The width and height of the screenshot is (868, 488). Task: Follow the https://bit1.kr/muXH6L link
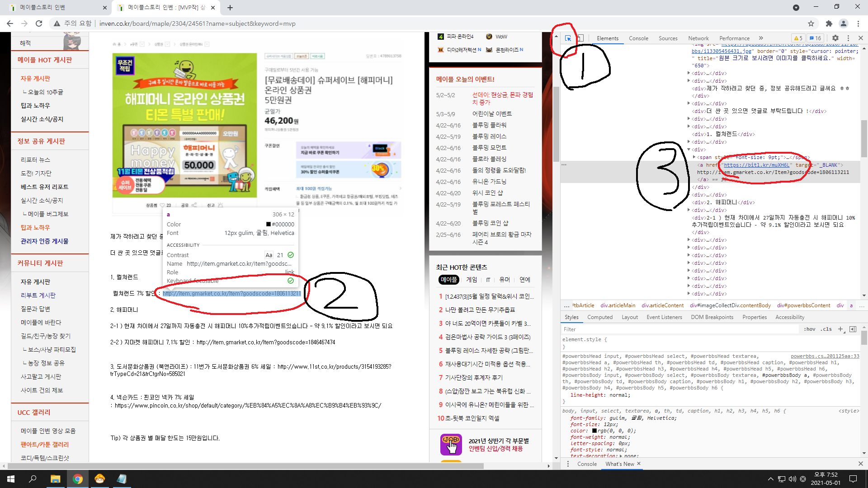pos(756,165)
